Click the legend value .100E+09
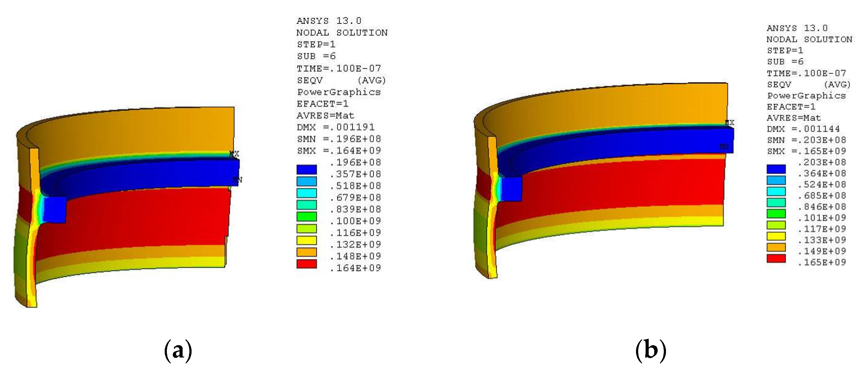Screen dimensions: 868x372 355,221
